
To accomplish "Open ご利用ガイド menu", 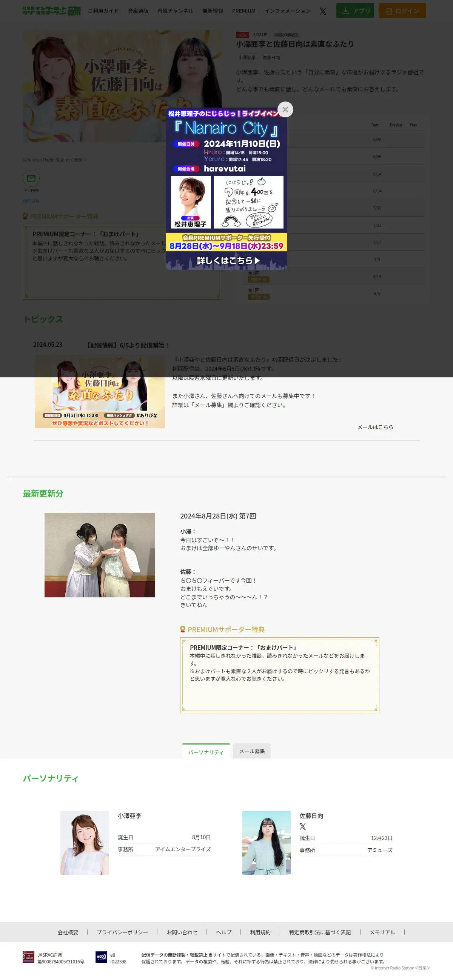I will pos(103,11).
